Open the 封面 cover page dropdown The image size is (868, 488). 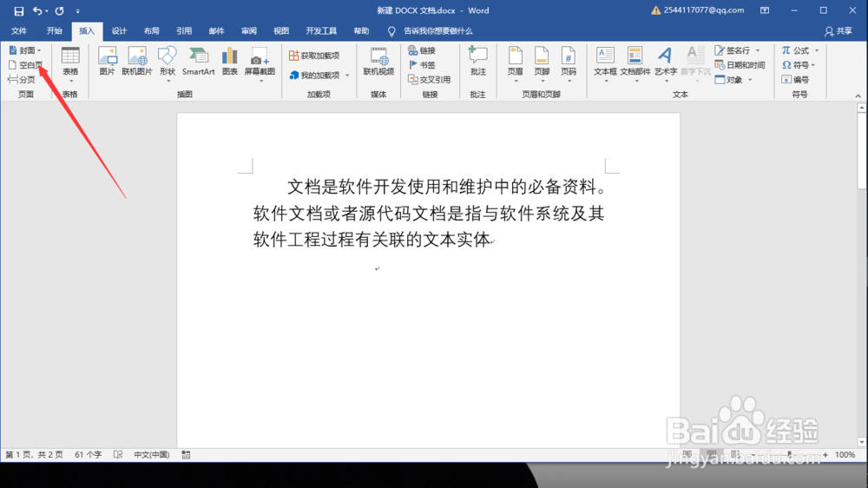coord(25,50)
